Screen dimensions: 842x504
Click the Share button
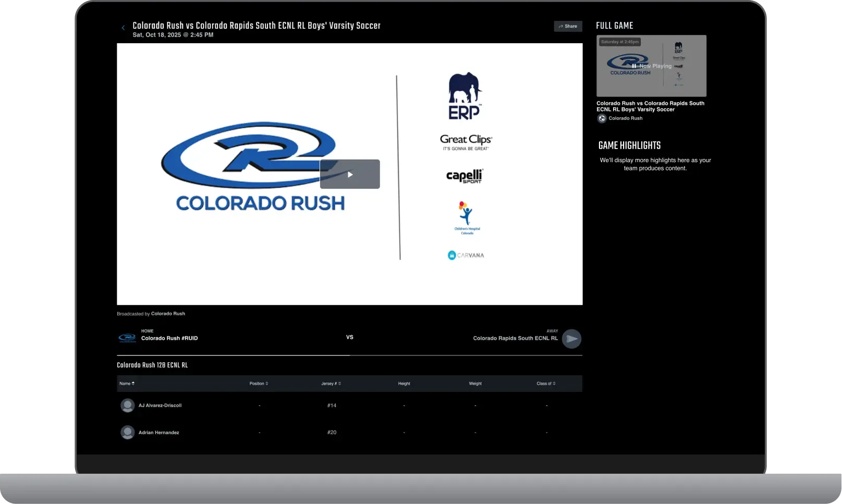(568, 26)
